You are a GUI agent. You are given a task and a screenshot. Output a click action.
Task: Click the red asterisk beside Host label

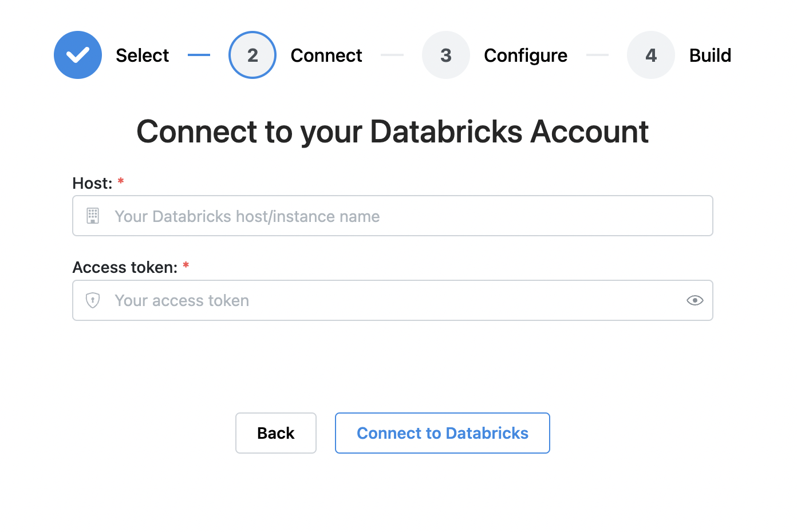coord(121,181)
